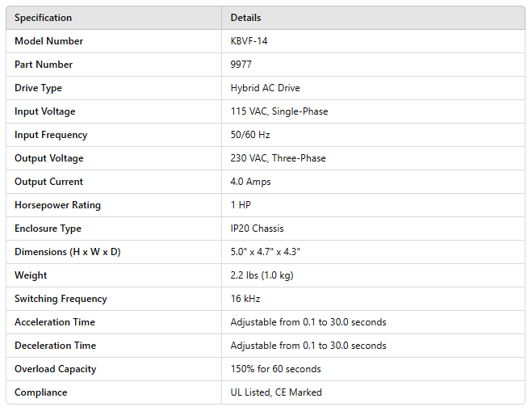
Task: Click the Input Voltage label
Action: coord(45,111)
